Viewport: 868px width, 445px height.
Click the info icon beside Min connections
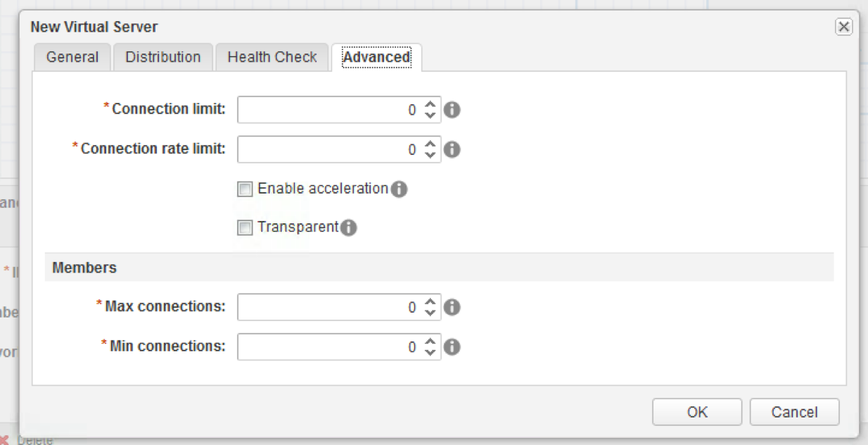[452, 347]
